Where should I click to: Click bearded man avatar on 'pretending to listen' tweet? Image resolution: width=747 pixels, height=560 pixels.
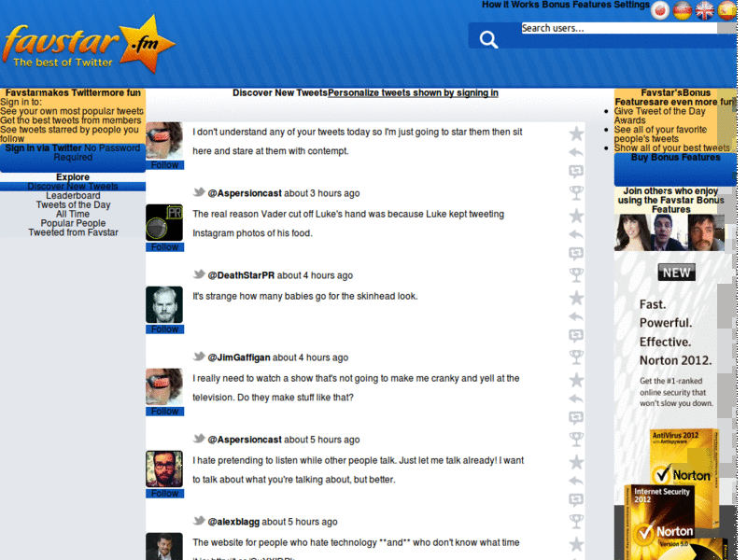point(164,469)
